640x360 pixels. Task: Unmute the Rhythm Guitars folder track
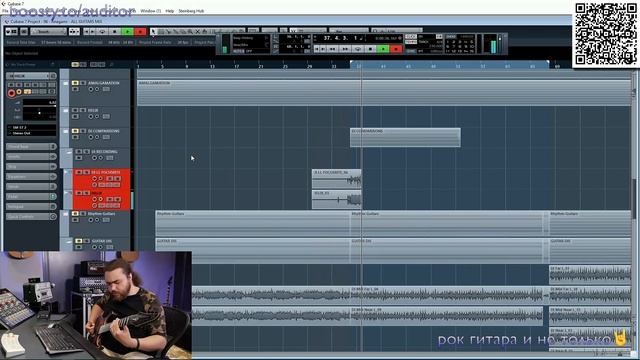pyautogui.click(x=75, y=213)
